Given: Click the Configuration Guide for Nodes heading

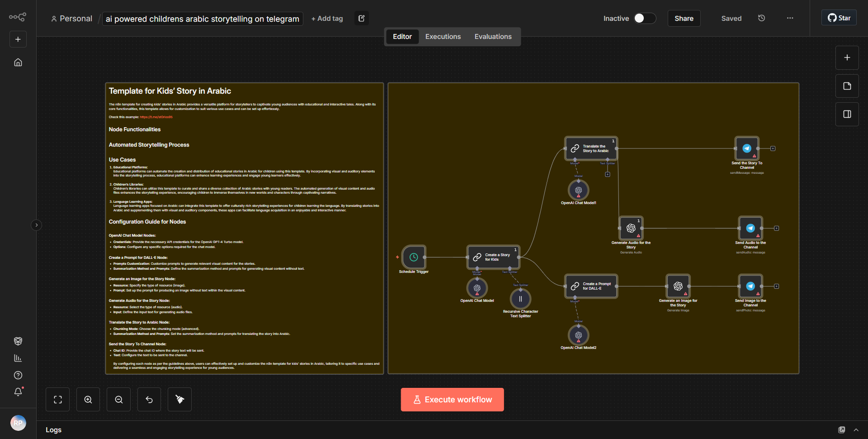Looking at the screenshot, I should pos(147,222).
